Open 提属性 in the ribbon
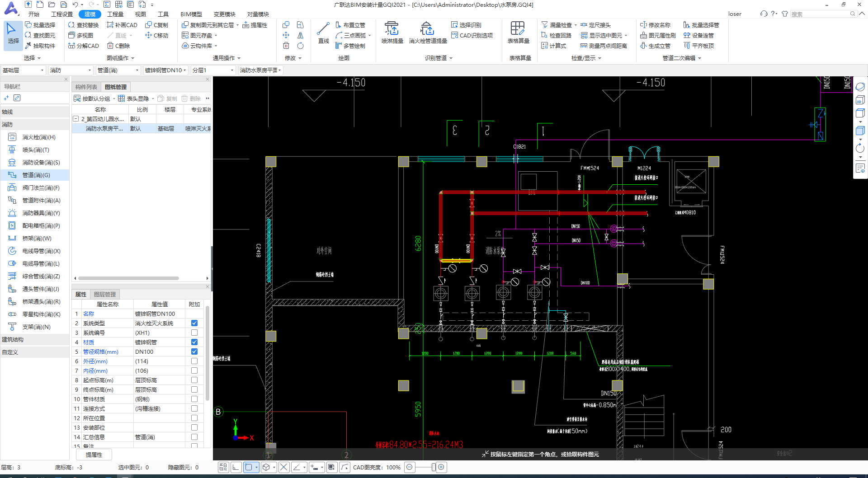Image resolution: width=868 pixels, height=478 pixels. point(255,25)
